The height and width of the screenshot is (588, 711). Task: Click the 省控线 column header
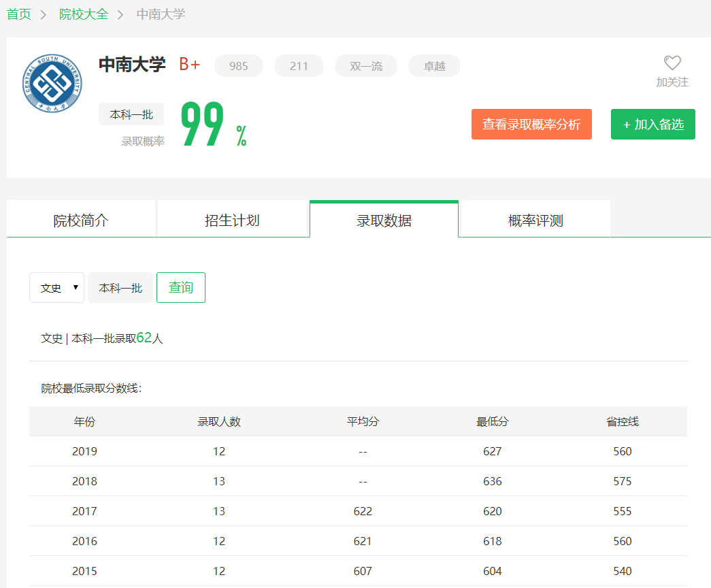[x=623, y=421]
